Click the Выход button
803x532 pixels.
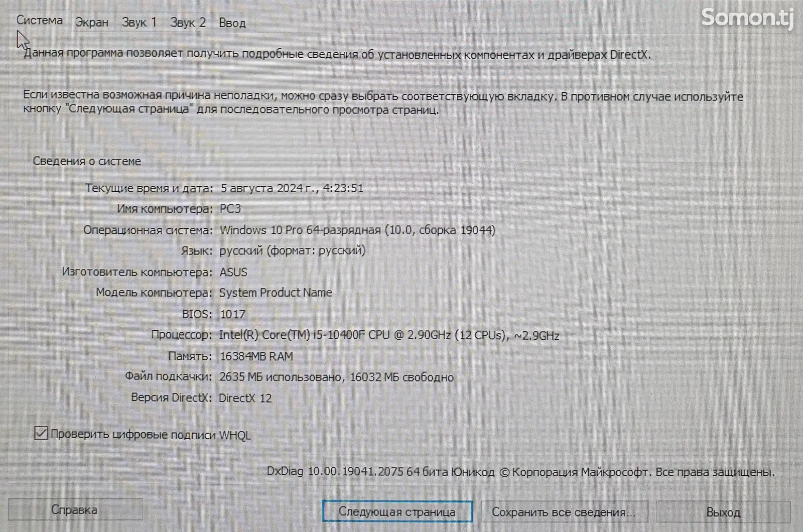(x=723, y=512)
